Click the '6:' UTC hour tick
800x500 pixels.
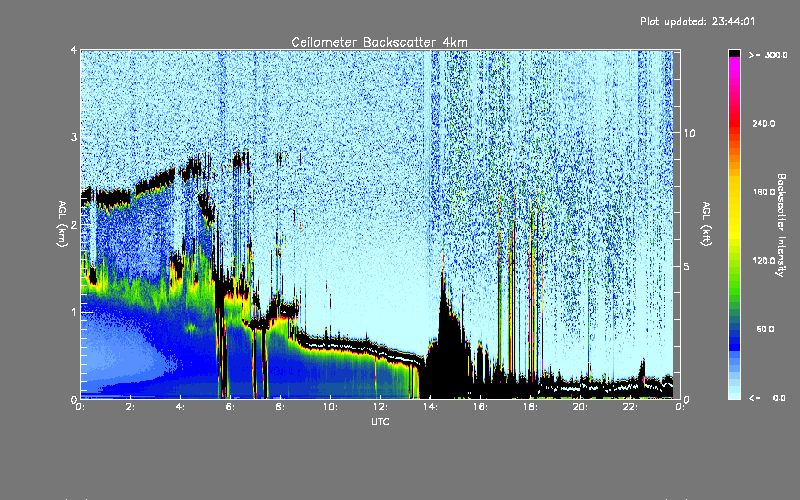pos(230,407)
